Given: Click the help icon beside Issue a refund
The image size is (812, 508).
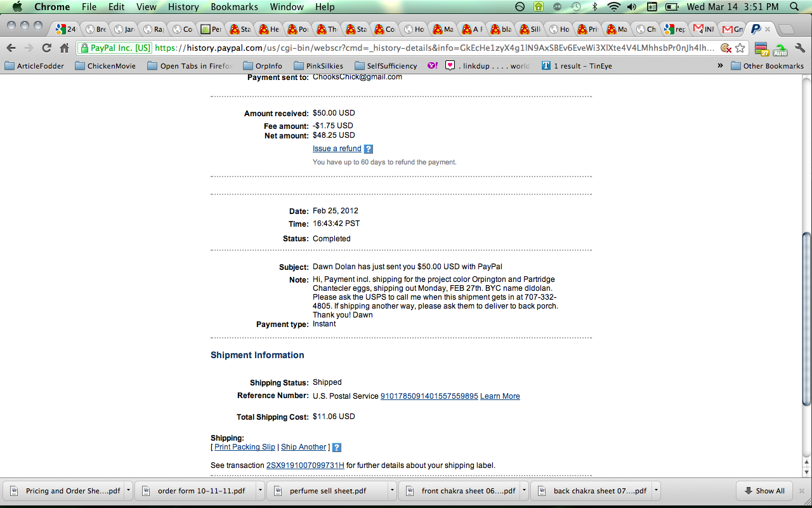Looking at the screenshot, I should tap(369, 149).
